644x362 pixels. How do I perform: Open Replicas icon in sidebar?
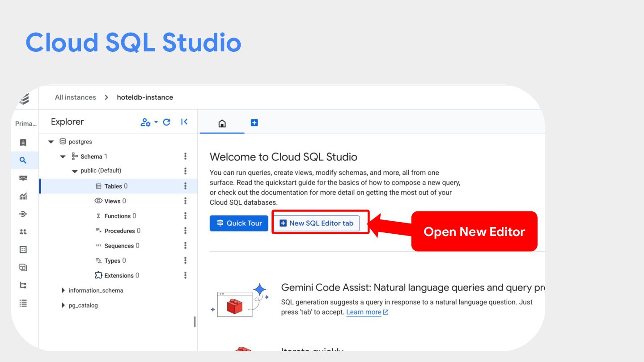(x=23, y=286)
